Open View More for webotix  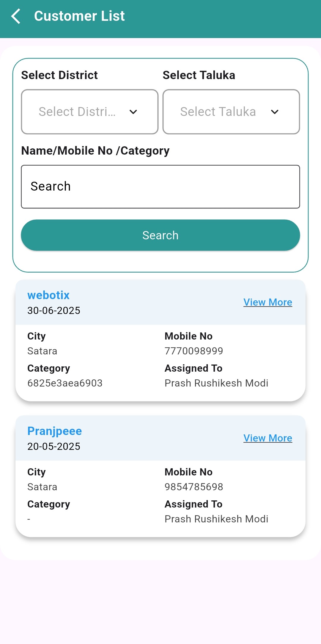(x=267, y=302)
